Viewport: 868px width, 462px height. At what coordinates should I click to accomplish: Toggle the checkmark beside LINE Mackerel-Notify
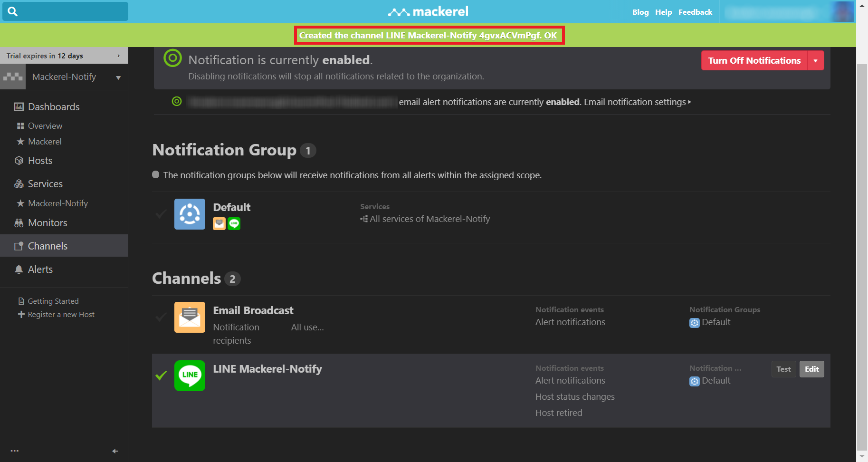[x=161, y=375]
